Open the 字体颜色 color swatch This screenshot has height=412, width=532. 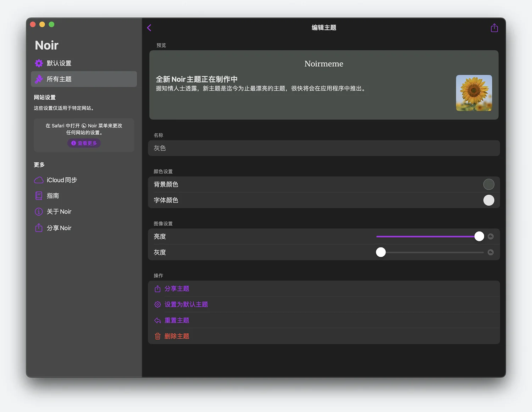point(489,200)
